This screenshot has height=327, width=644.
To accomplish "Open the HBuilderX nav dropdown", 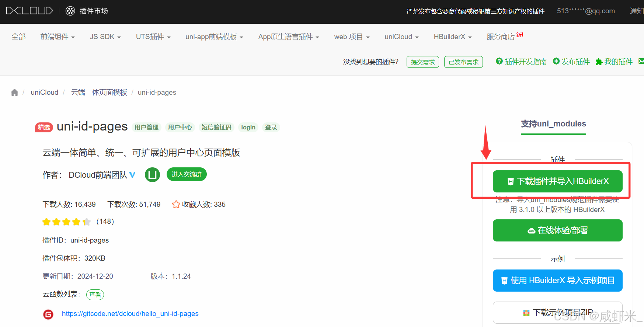I will tap(453, 36).
